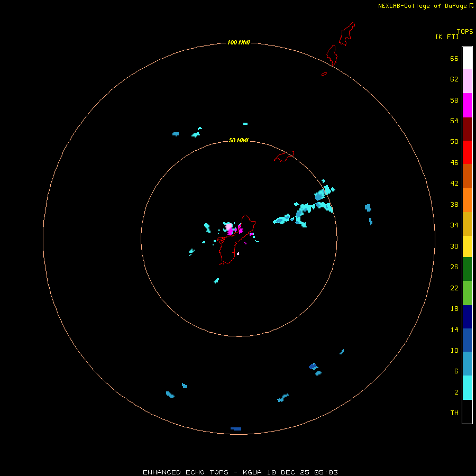This screenshot has height=476, width=476.
Task: Click the legend value 50
Action: point(454,141)
